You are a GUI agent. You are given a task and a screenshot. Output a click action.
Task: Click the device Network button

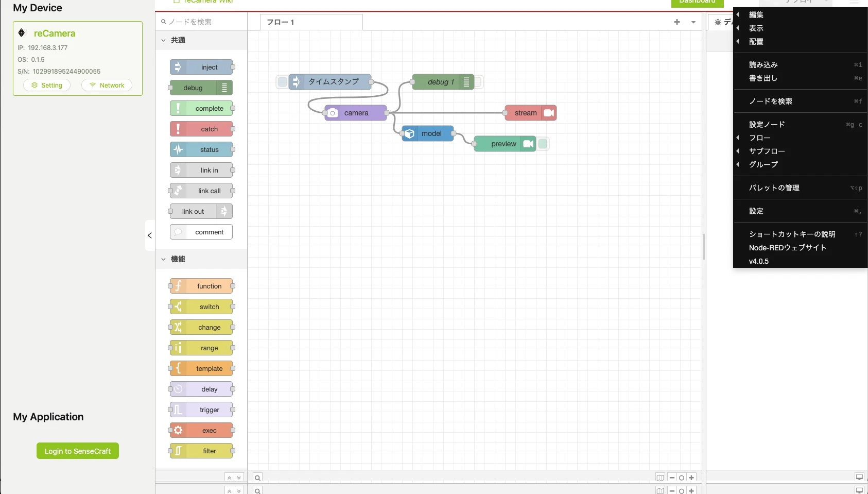107,85
